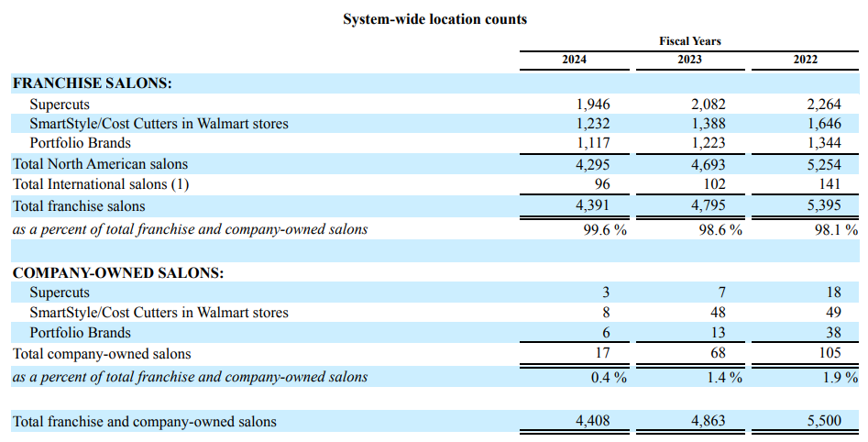Click the 'System-wide location counts' title
This screenshot has width=868, height=442.
[x=434, y=19]
